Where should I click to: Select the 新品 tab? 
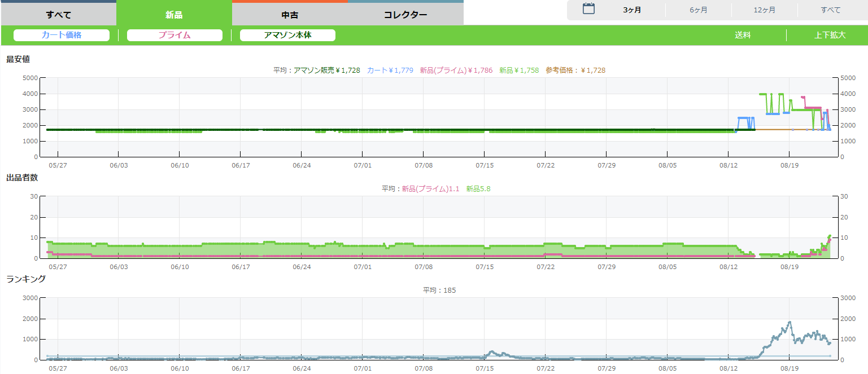point(174,15)
